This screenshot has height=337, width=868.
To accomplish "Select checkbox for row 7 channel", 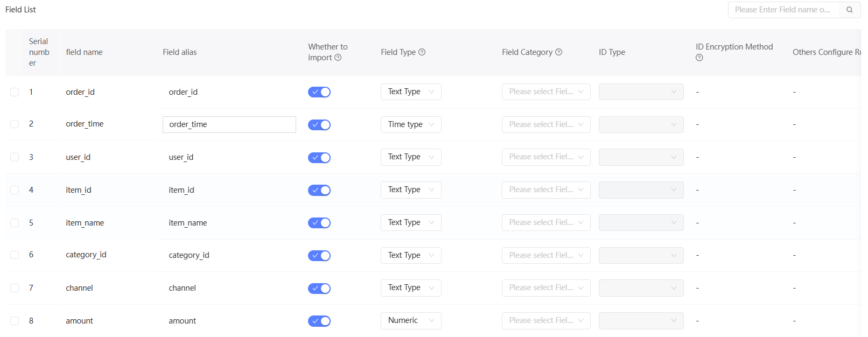I will pyautogui.click(x=15, y=288).
